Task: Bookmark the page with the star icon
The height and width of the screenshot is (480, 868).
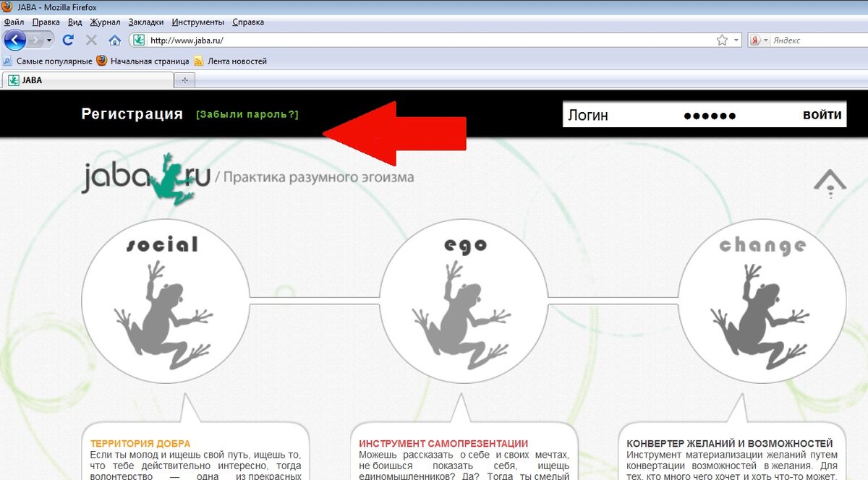Action: coord(722,40)
